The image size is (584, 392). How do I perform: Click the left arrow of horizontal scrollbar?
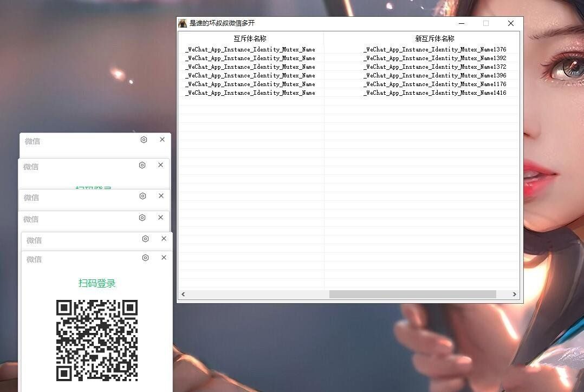tap(183, 295)
